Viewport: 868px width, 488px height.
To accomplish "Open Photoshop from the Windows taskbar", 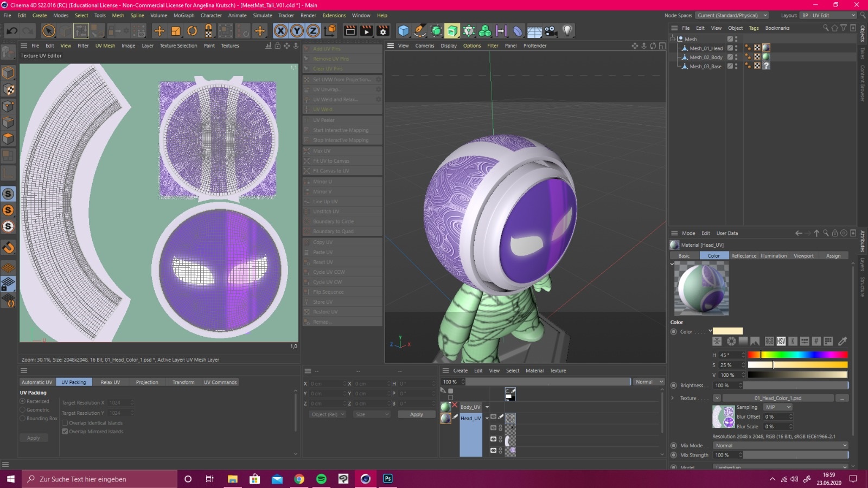I will coord(388,479).
